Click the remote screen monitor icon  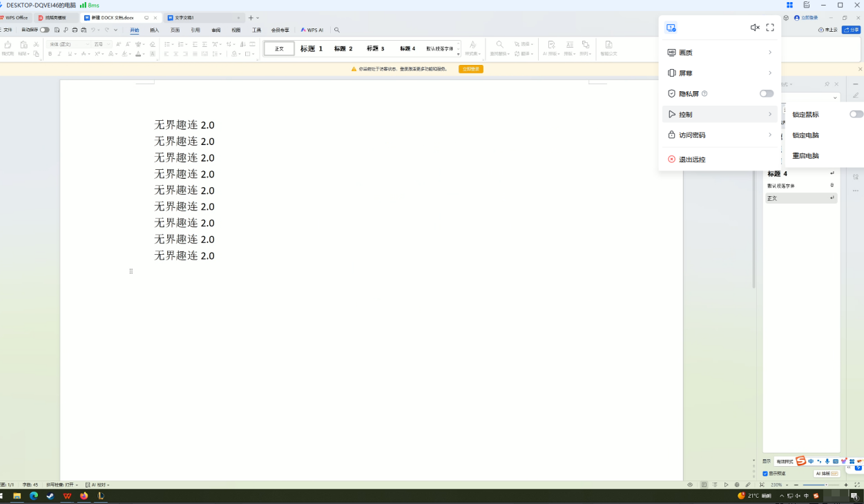pyautogui.click(x=671, y=28)
